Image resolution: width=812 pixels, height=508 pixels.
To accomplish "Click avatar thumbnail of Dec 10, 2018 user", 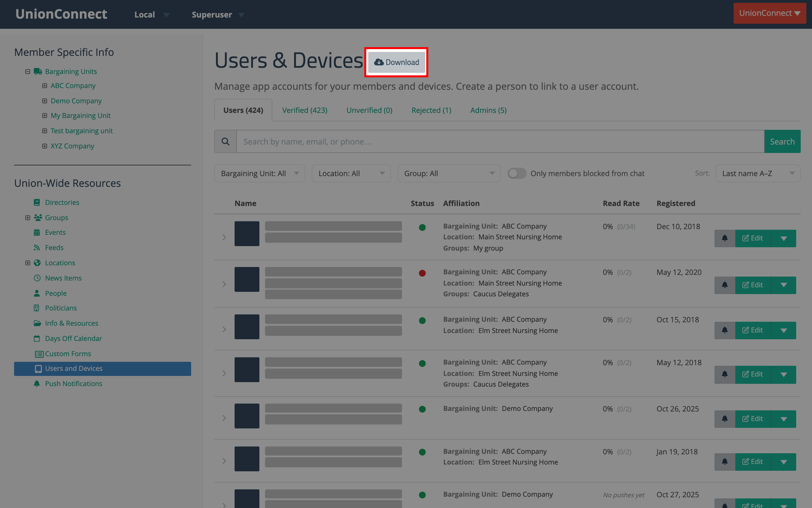I will (x=247, y=233).
